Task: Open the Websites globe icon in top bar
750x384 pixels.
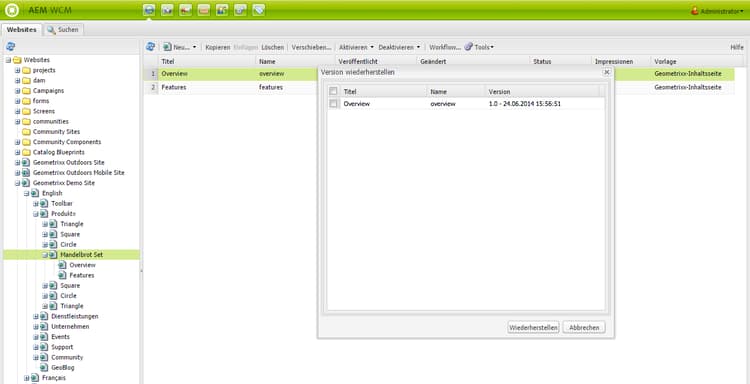Action: 149,10
